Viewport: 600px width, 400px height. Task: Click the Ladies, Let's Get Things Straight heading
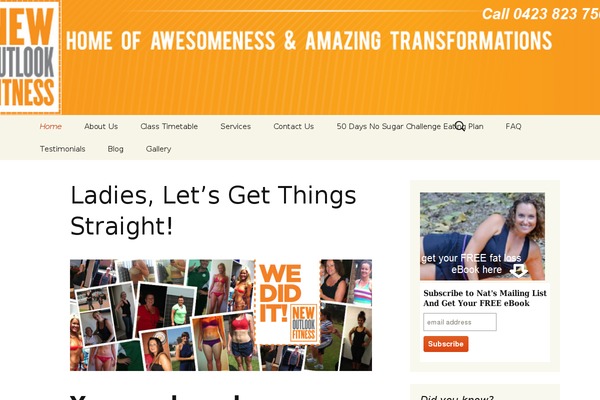click(x=213, y=211)
